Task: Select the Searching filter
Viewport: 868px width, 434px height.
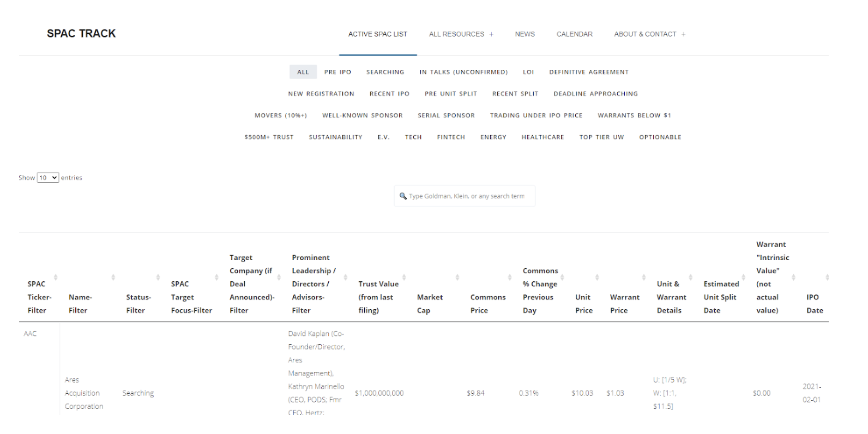Action: [x=385, y=72]
